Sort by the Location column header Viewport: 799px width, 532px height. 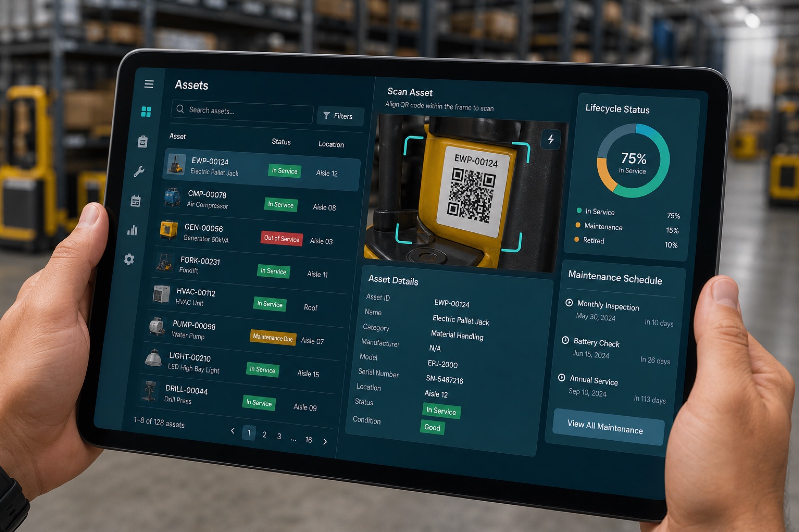(x=331, y=144)
